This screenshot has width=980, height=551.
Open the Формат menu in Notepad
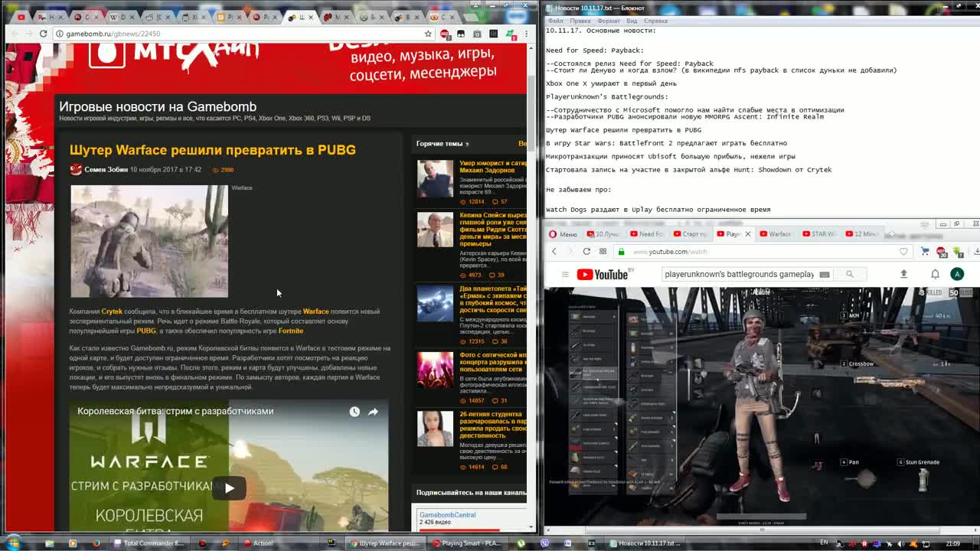[x=609, y=21]
